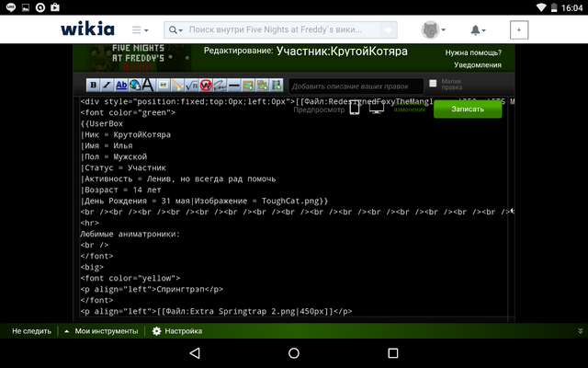Click the line with 'ToughCat.png'
Image resolution: width=588 pixels, height=368 pixels.
point(204,201)
